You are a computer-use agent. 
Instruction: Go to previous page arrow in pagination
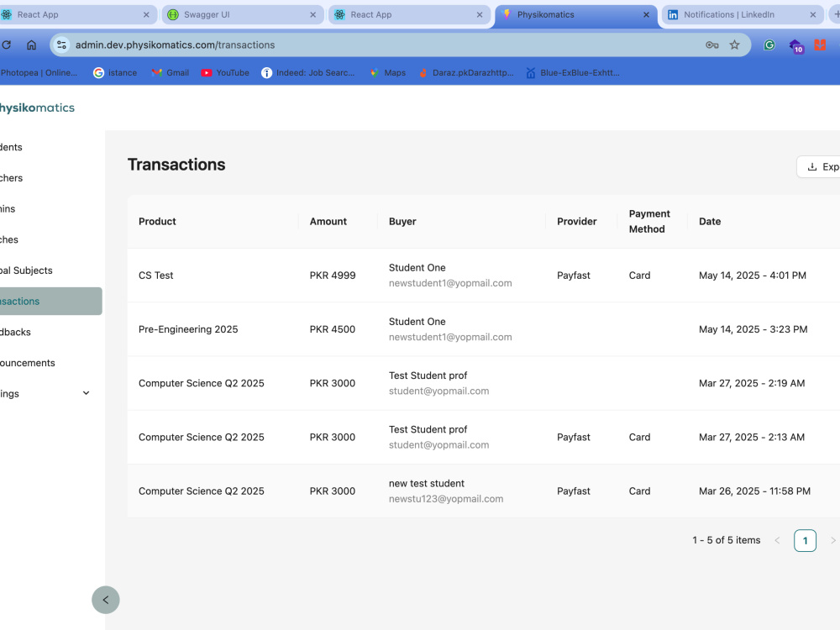(777, 540)
